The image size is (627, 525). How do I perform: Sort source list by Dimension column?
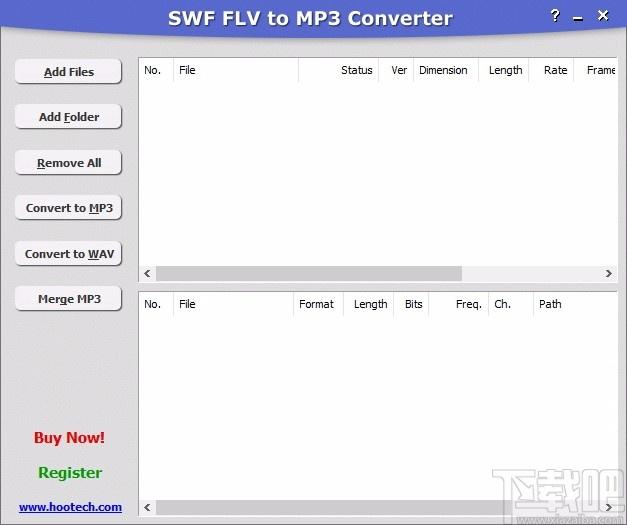coord(446,70)
